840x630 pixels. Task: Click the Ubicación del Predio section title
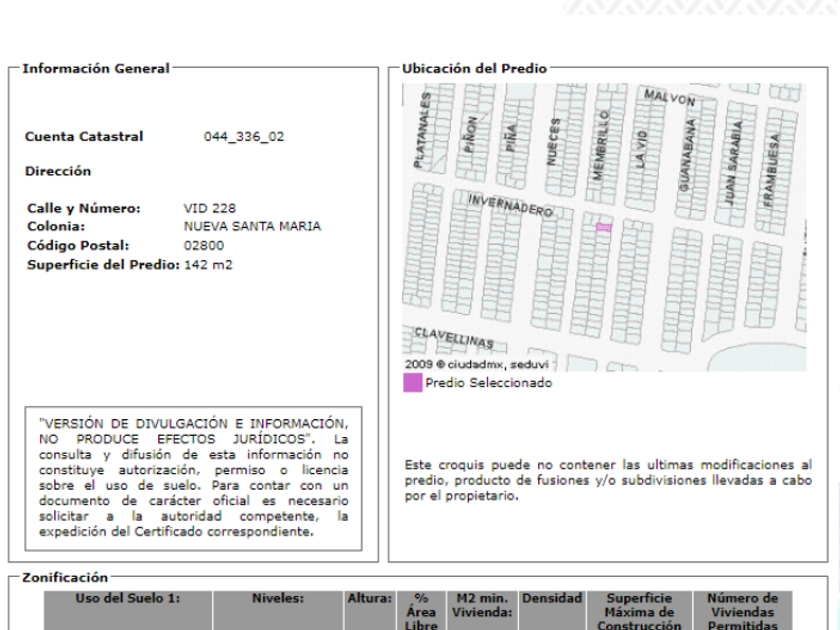[x=474, y=69]
